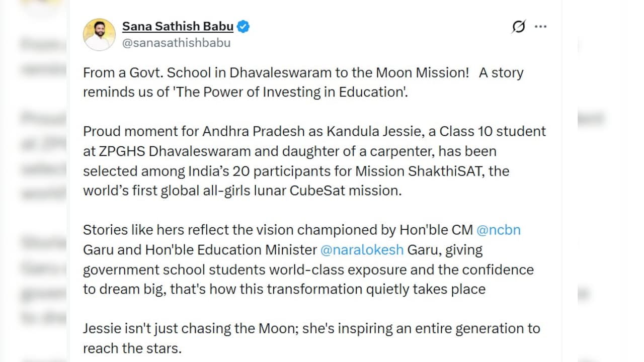Click the 'Proud moment for Andhra Pradesh' paragraph
This screenshot has height=362, width=644.
click(314, 161)
